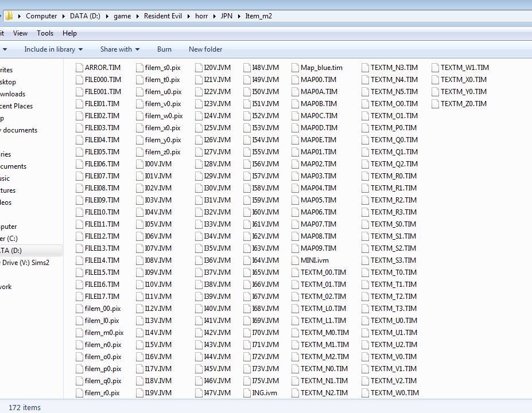The height and width of the screenshot is (413, 532).
Task: Open the MAP00.TIM file
Action: tap(314, 79)
